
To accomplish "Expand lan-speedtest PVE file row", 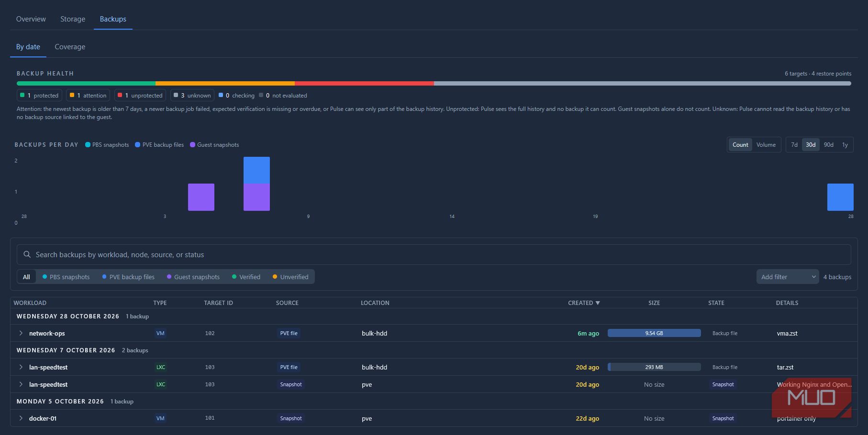I will point(21,367).
